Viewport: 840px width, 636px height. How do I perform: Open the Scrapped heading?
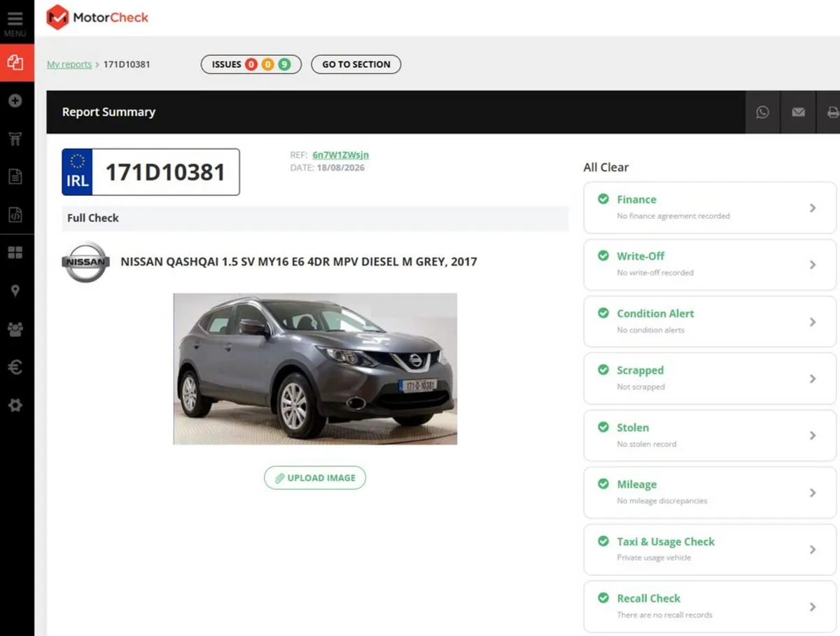click(640, 370)
